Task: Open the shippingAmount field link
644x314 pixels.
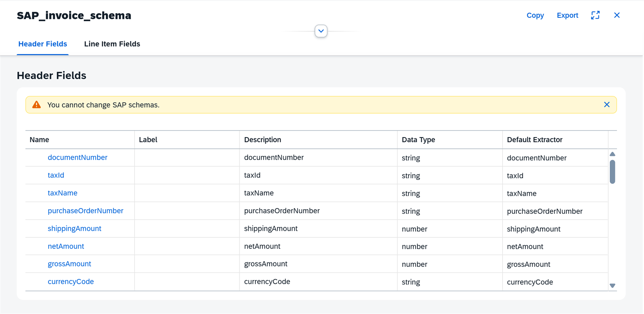Action: pyautogui.click(x=74, y=229)
